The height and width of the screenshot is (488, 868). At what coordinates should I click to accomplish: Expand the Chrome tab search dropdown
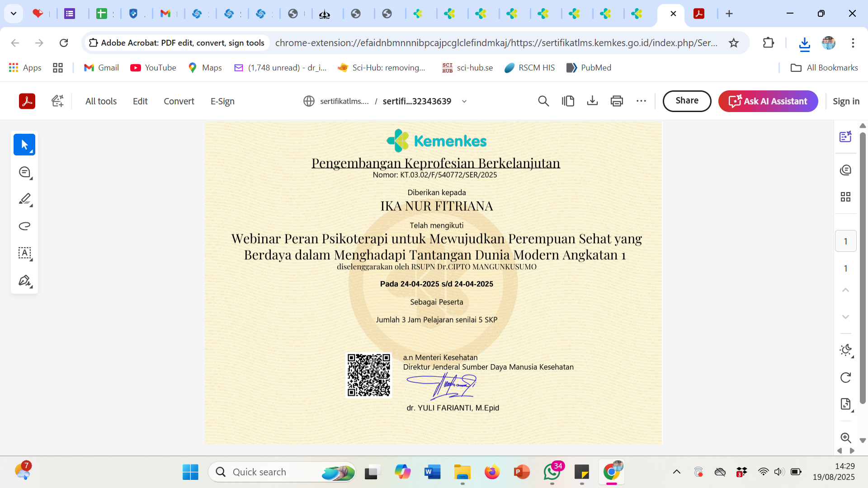click(x=14, y=14)
